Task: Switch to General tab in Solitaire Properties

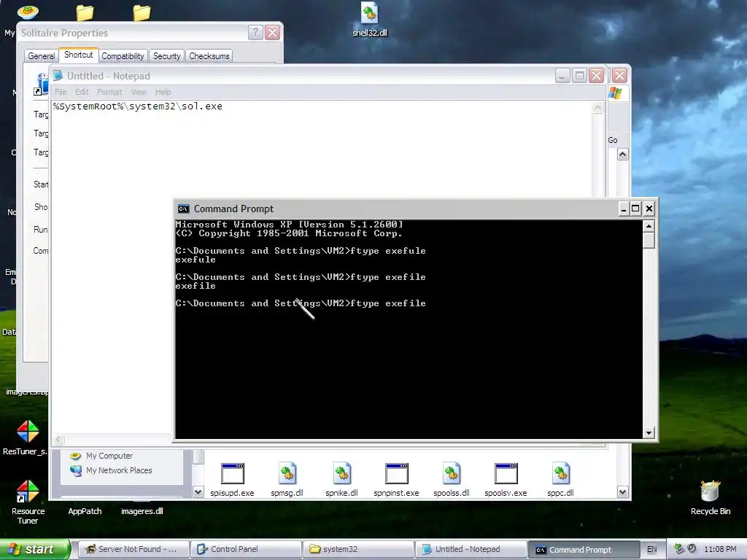Action: click(42, 55)
